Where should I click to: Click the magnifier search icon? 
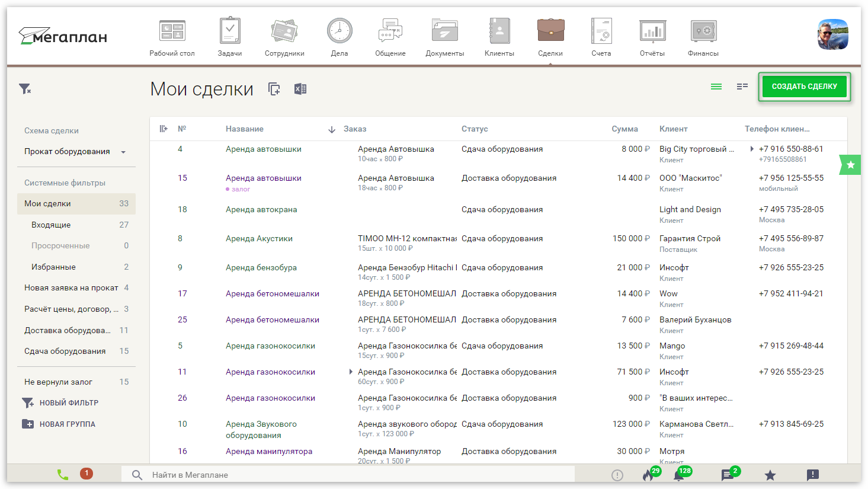click(x=137, y=475)
